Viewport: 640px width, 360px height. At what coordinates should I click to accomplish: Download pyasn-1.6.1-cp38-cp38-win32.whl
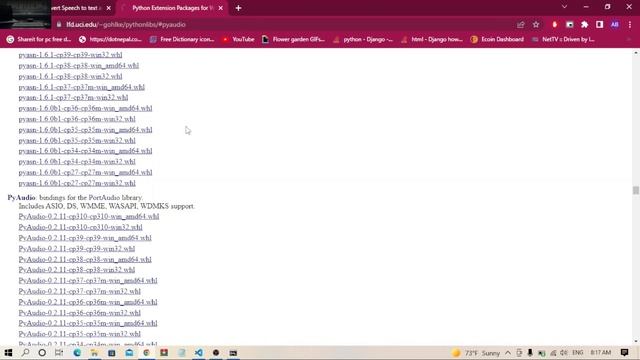tap(70, 76)
